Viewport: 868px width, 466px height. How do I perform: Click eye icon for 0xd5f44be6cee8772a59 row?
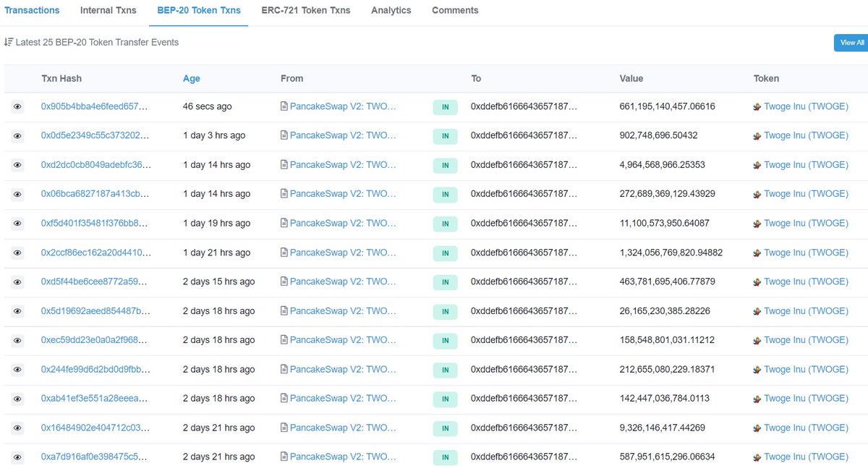(x=18, y=282)
